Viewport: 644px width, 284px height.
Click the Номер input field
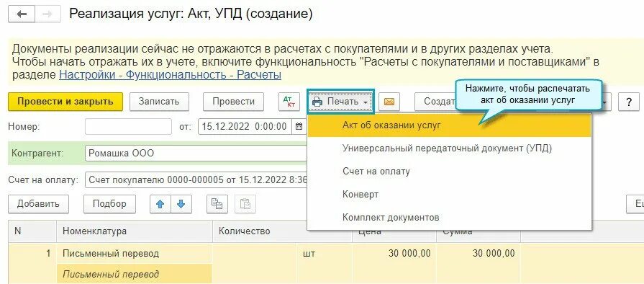tap(128, 126)
